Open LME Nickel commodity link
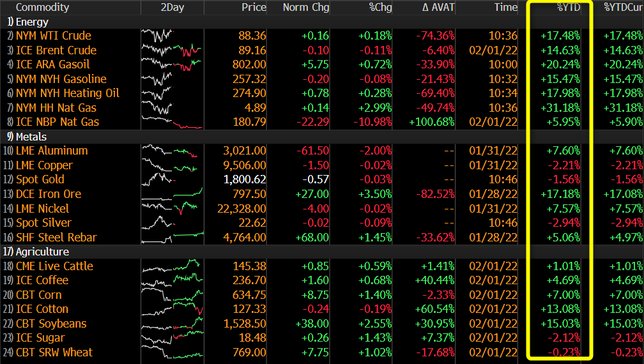 click(x=42, y=208)
